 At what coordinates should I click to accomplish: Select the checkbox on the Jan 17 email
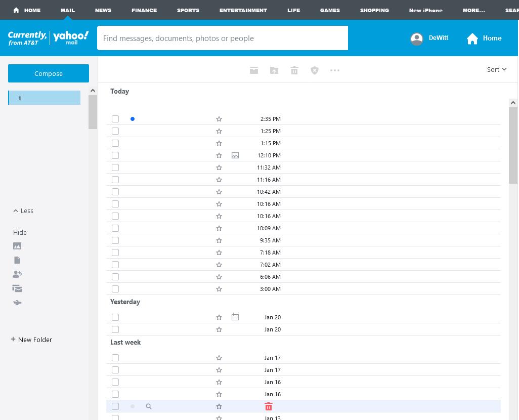(115, 358)
